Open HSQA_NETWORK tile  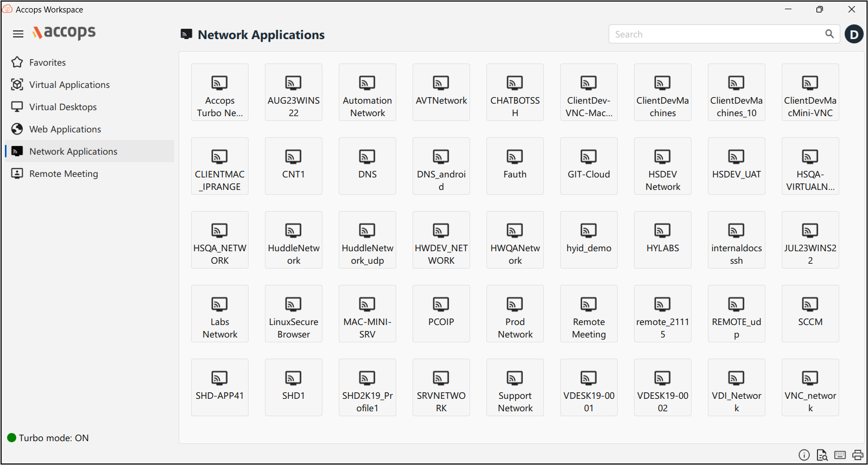tap(220, 240)
